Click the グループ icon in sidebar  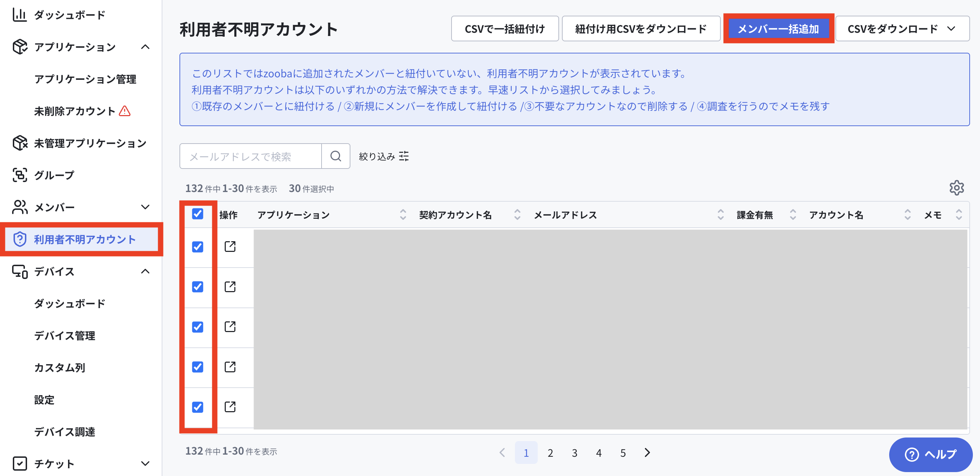click(20, 175)
